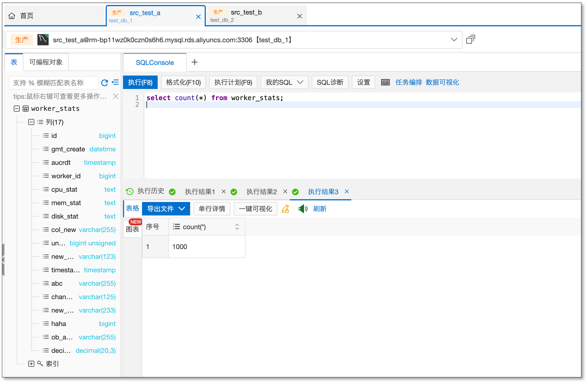Click the copy window icon beside connection bar

point(470,39)
